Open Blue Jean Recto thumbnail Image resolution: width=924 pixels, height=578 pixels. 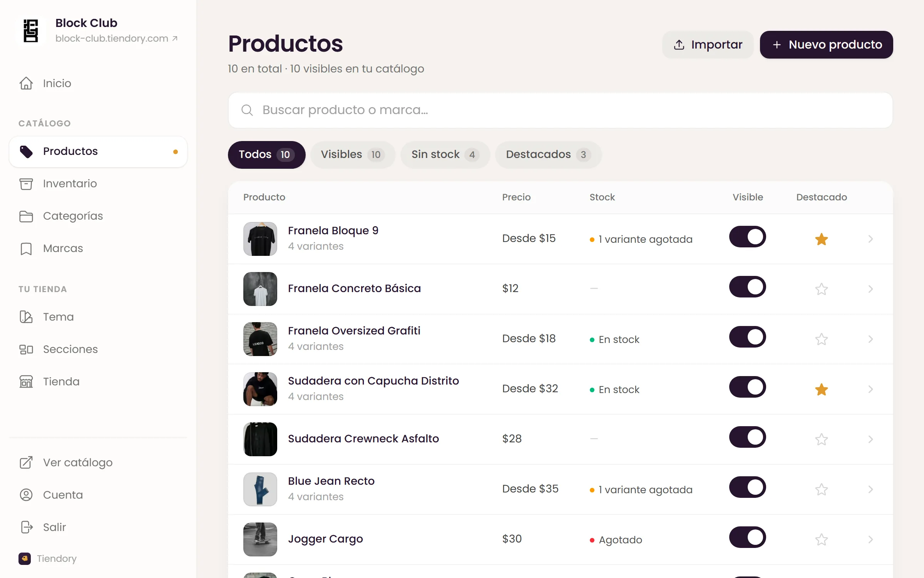tap(260, 489)
